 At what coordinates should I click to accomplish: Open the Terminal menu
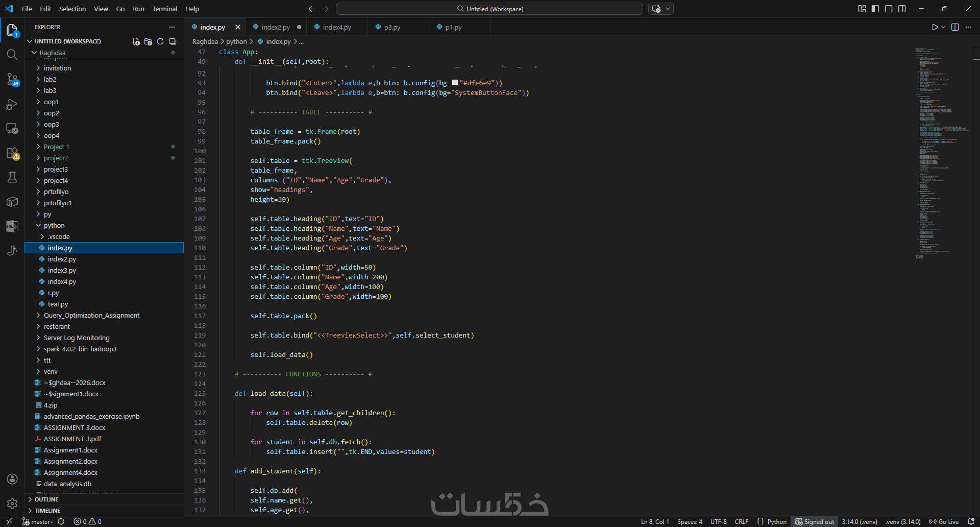pyautogui.click(x=164, y=9)
